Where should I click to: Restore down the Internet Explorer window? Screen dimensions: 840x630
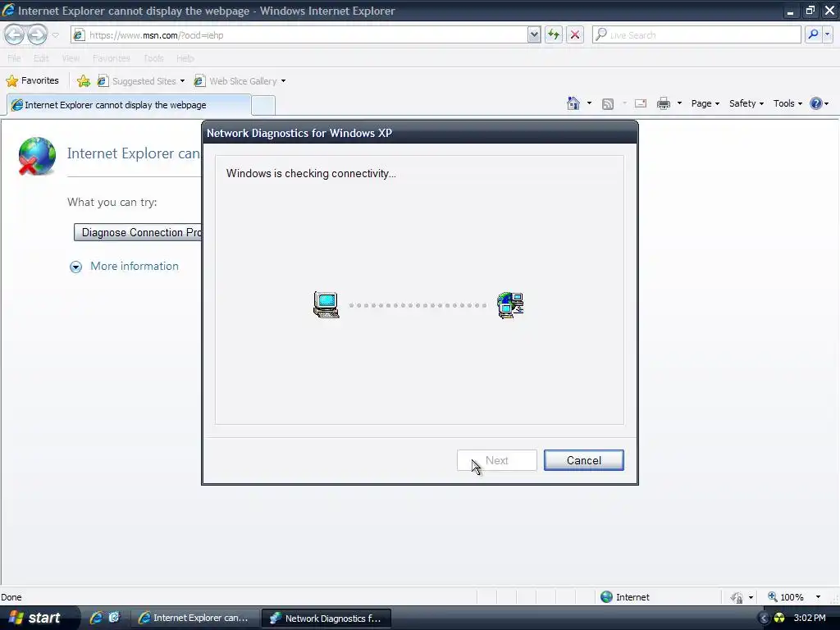click(810, 10)
